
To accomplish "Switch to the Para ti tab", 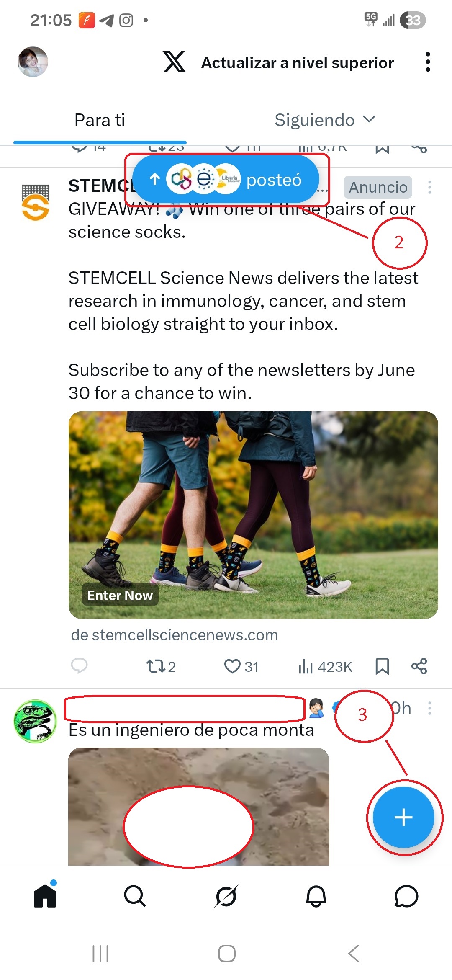I will (100, 120).
